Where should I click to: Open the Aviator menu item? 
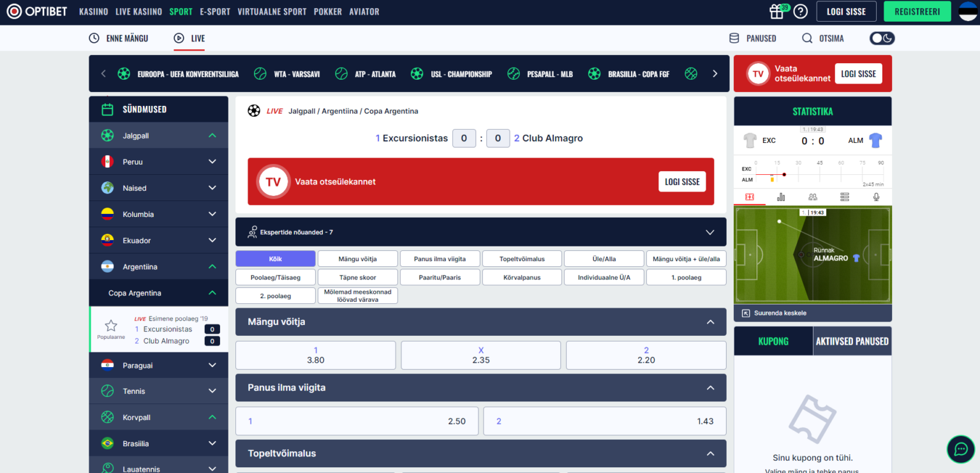pos(364,11)
